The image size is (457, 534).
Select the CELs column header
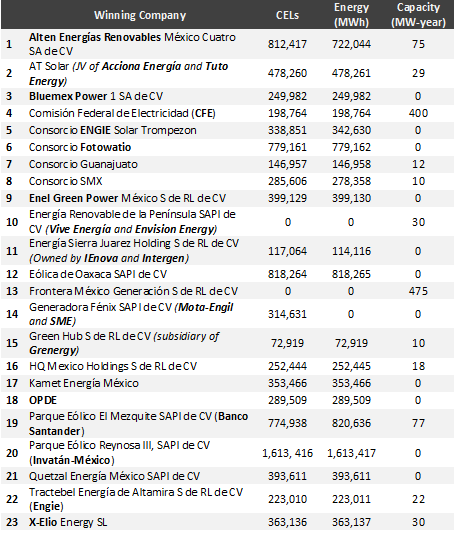click(287, 15)
